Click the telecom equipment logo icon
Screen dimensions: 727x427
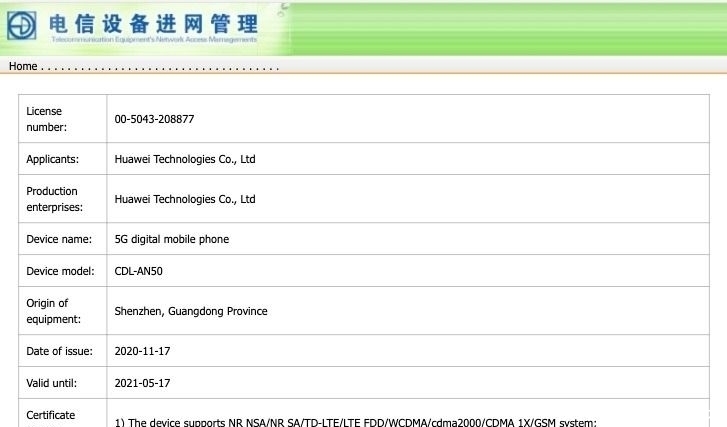click(21, 25)
